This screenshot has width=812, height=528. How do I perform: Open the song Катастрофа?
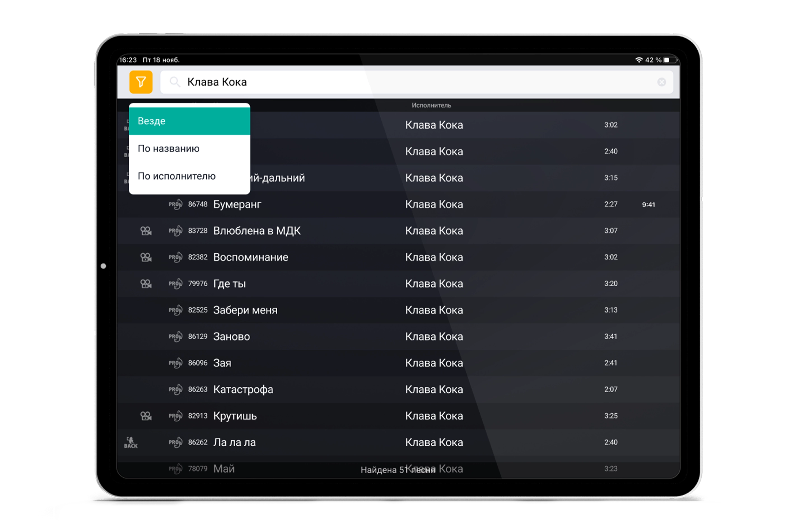tap(243, 390)
